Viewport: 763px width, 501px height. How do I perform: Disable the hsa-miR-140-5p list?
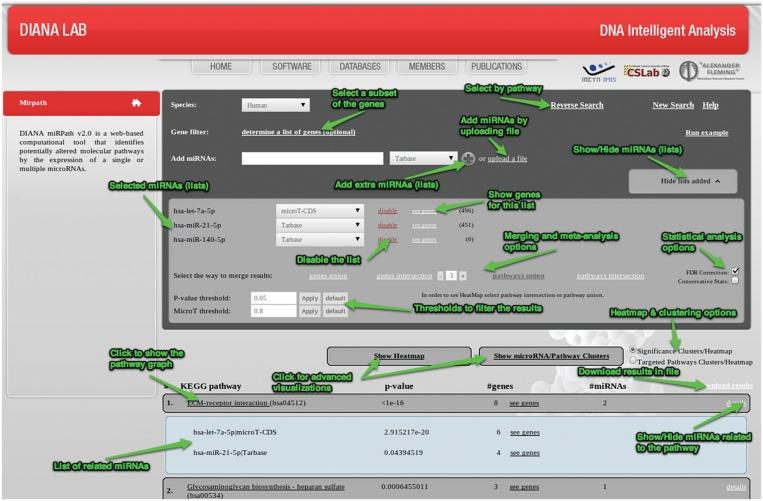[387, 239]
